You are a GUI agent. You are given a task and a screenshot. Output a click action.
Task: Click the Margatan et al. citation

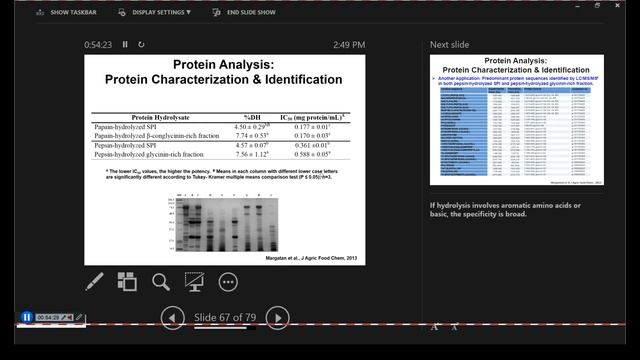point(311,258)
